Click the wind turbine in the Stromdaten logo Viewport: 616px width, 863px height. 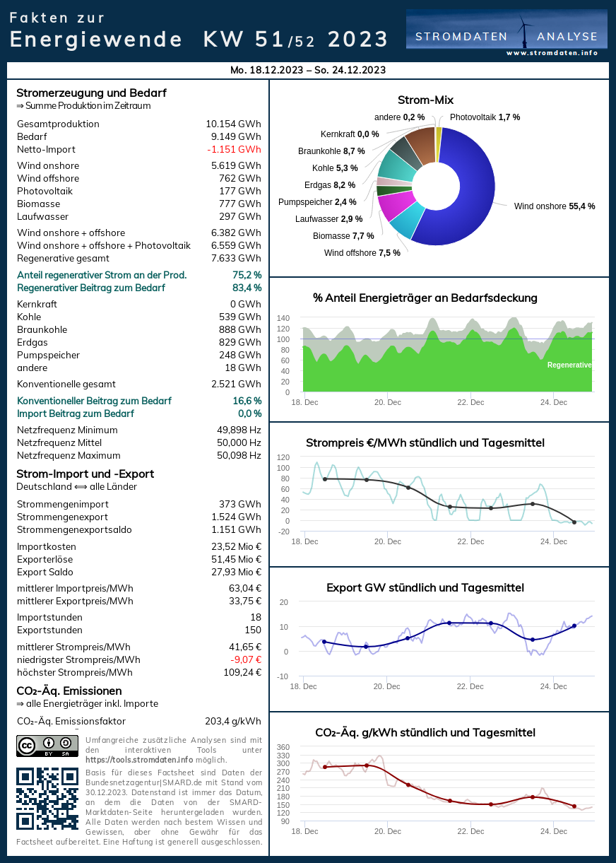pos(524,31)
